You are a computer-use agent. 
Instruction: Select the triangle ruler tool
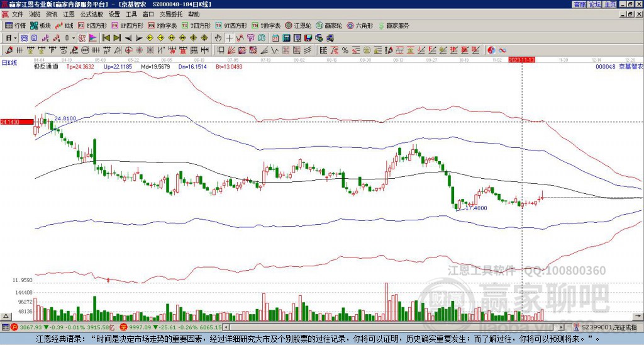click(118, 50)
